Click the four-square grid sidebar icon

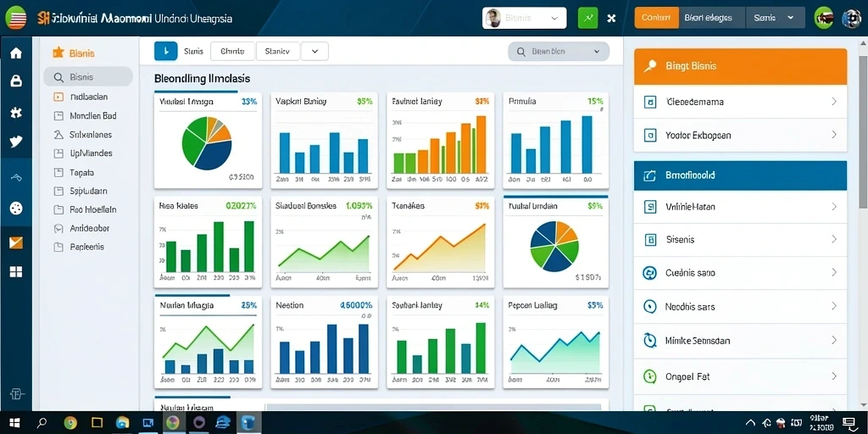[x=16, y=272]
